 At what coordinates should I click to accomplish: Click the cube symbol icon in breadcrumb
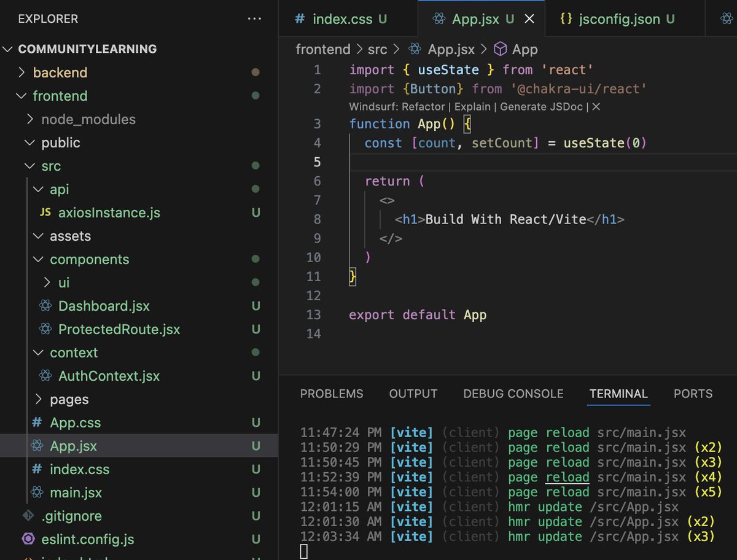(x=501, y=49)
